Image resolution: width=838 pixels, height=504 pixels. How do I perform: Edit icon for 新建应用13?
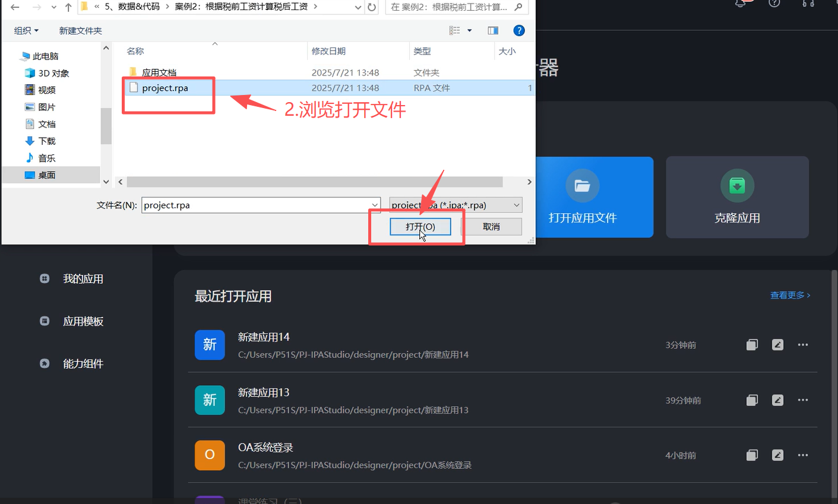point(777,400)
